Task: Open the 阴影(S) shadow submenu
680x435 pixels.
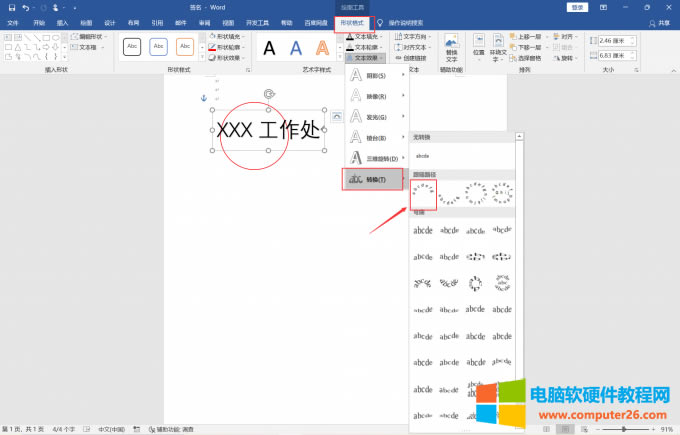Action: coord(376,75)
